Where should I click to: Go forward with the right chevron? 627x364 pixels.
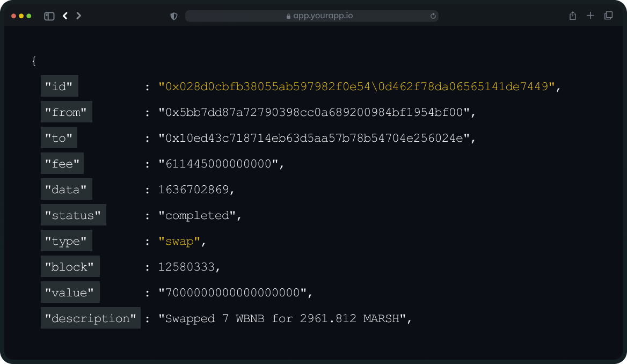[79, 16]
